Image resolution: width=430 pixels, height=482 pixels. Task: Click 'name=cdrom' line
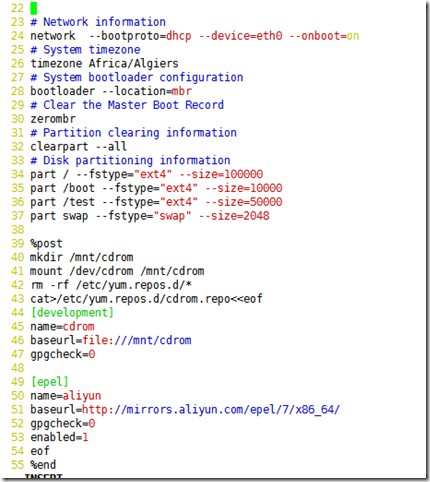62,326
